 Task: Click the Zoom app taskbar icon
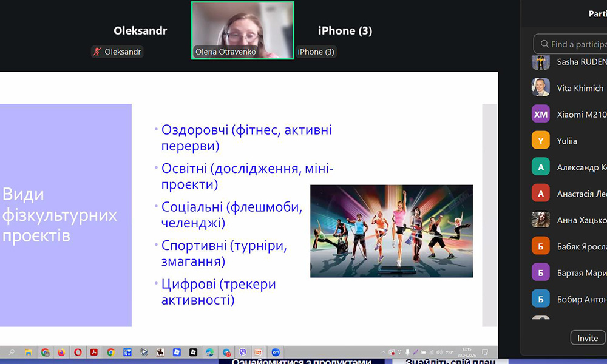tap(276, 352)
